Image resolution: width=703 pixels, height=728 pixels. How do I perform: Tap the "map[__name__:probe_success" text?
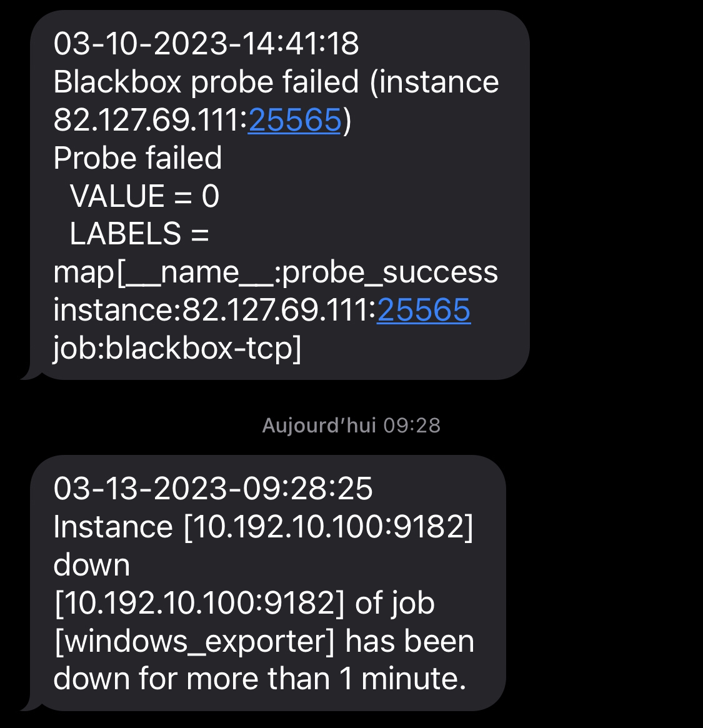[x=276, y=272]
